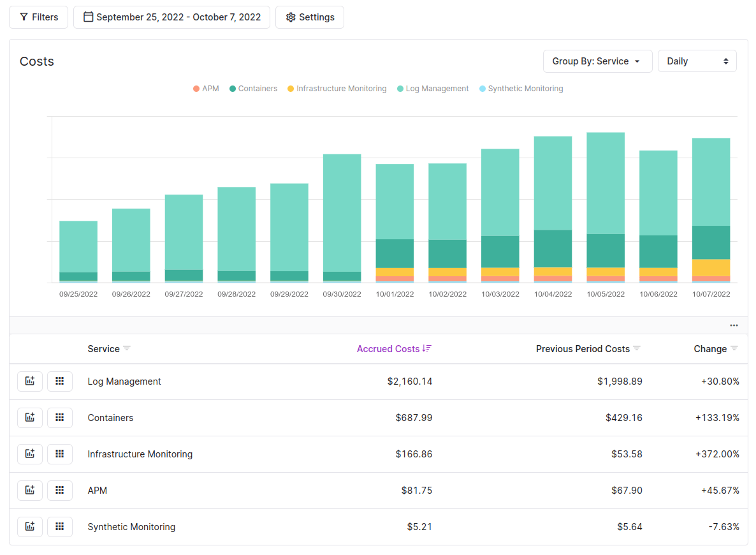
Task: Click the export chart icon for APM row
Action: click(x=30, y=490)
